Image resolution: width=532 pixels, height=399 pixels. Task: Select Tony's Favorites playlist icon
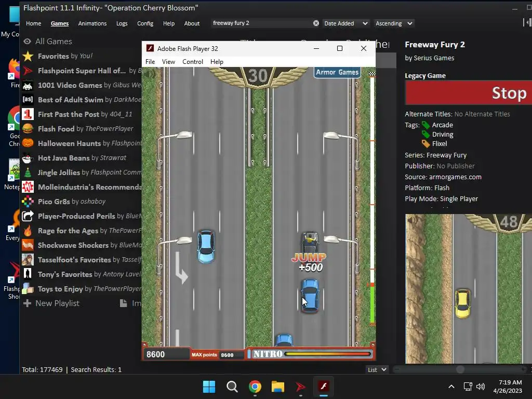28,274
